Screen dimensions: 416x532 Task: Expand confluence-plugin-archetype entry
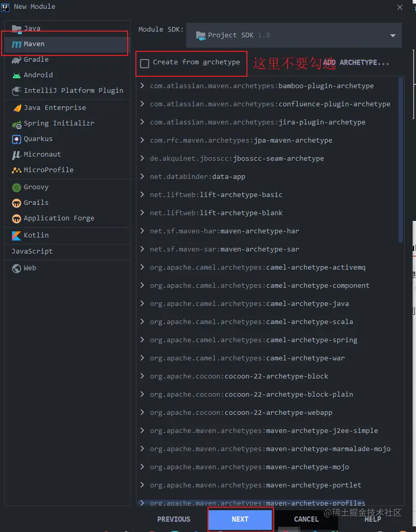142,104
